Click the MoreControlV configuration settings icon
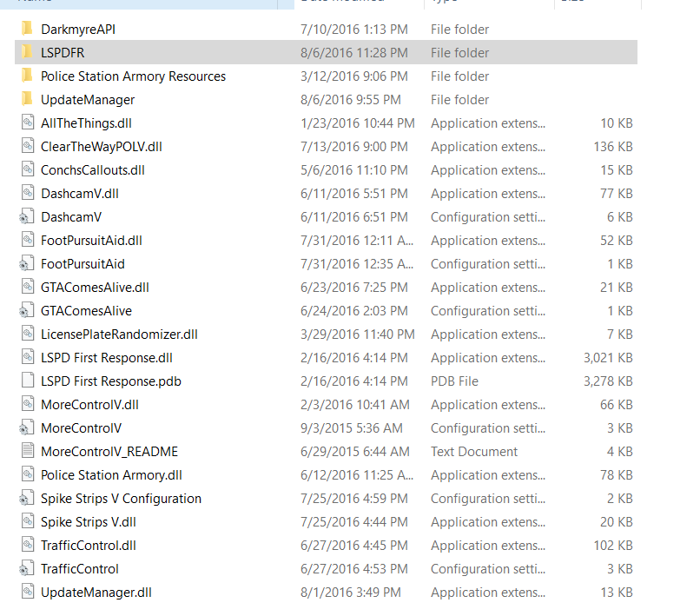Image resolution: width=700 pixels, height=616 pixels. (26, 427)
